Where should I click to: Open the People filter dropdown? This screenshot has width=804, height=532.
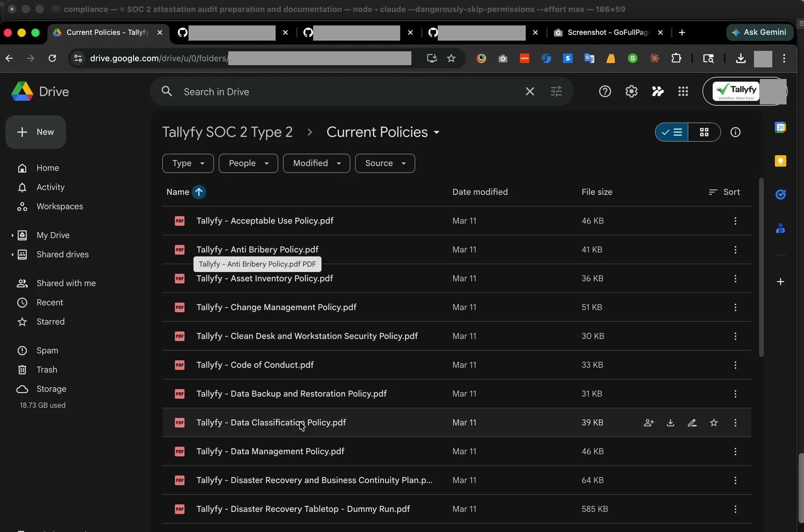[248, 163]
